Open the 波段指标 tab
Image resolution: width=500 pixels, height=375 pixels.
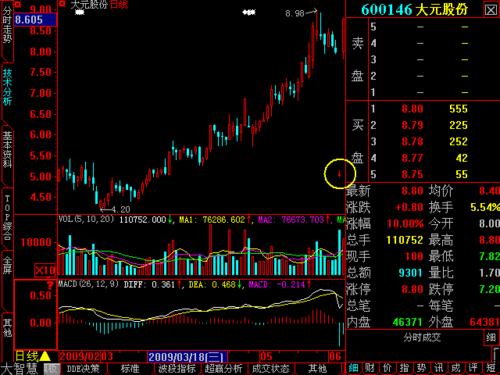coord(177,369)
